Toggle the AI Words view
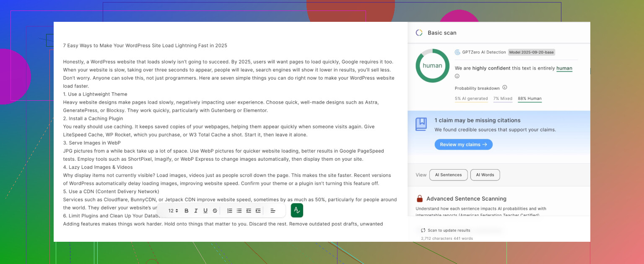Screen dimensions: 644x264 click(485, 175)
